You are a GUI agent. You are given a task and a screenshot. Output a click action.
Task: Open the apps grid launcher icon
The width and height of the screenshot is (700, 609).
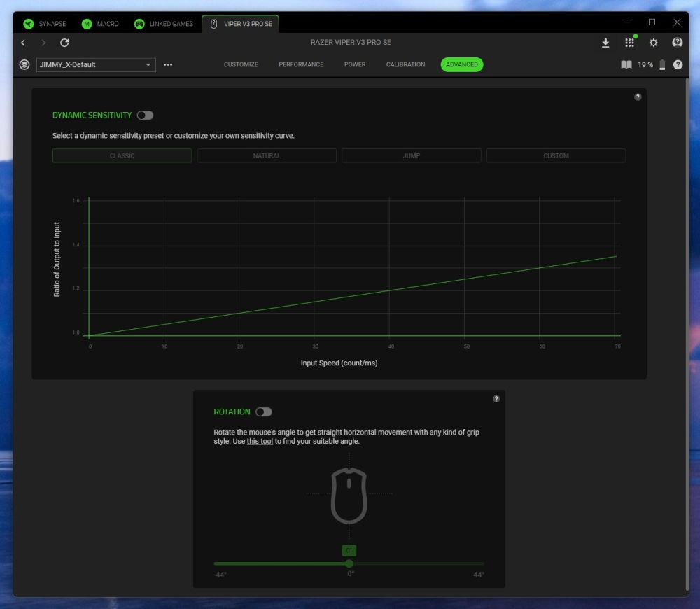(x=629, y=43)
